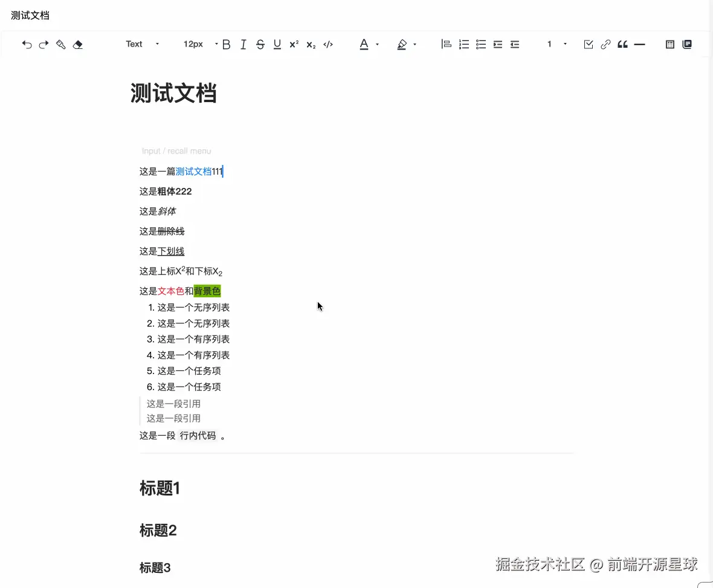Insert a table from the toolbar
Screen dimensions: 713x588
(669, 44)
